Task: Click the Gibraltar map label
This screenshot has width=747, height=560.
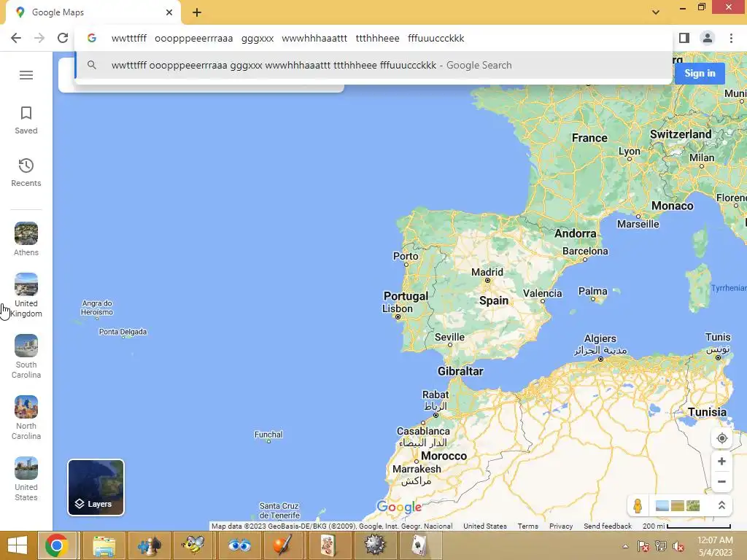Action: point(460,371)
